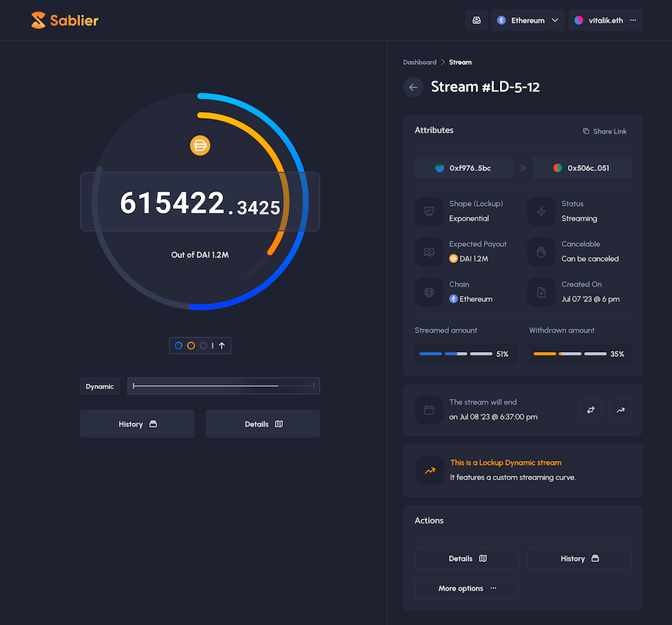672x625 pixels.
Task: Click the calendar icon next to stream end info
Action: [x=429, y=410]
